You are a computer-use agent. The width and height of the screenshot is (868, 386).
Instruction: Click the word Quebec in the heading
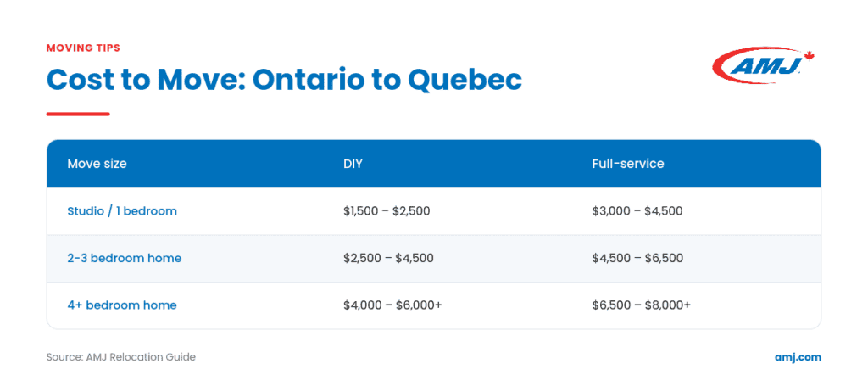465,81
